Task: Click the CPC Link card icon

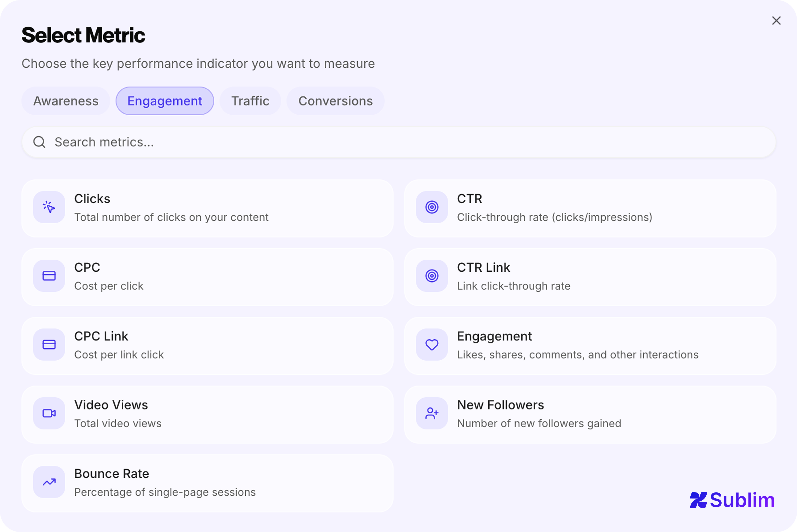Action: coord(49,344)
